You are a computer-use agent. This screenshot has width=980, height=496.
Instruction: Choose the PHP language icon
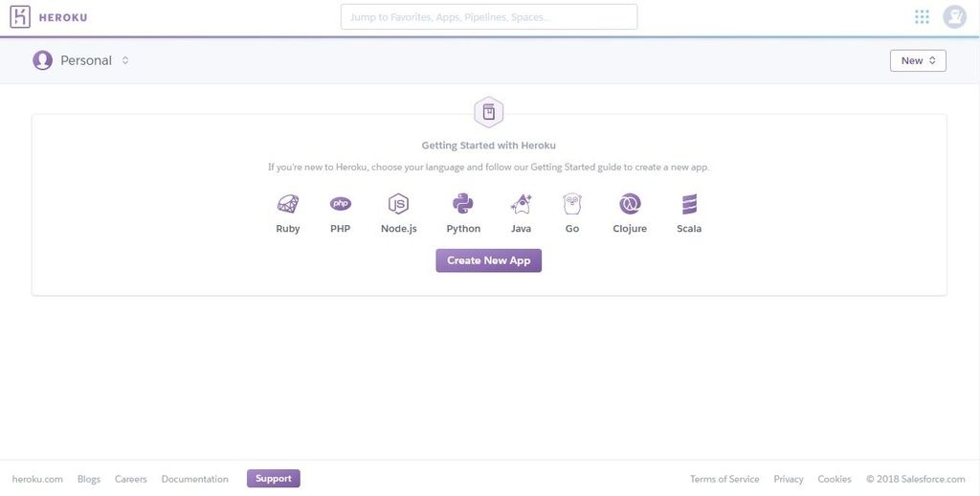[341, 204]
